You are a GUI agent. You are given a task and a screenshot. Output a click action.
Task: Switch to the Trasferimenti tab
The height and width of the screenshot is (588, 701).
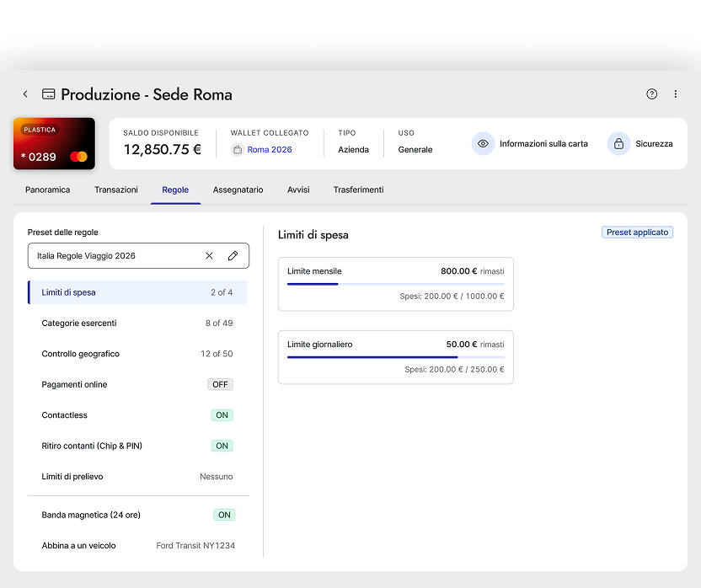tap(358, 190)
